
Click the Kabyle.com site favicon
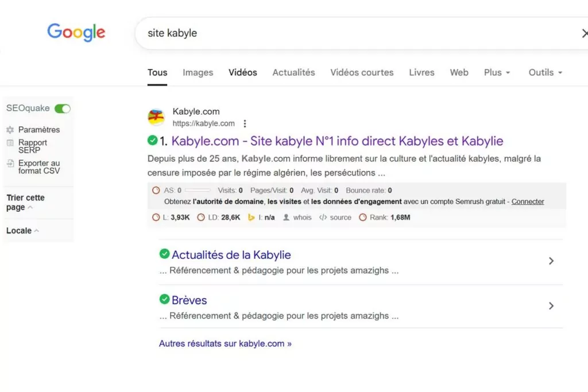pyautogui.click(x=156, y=117)
